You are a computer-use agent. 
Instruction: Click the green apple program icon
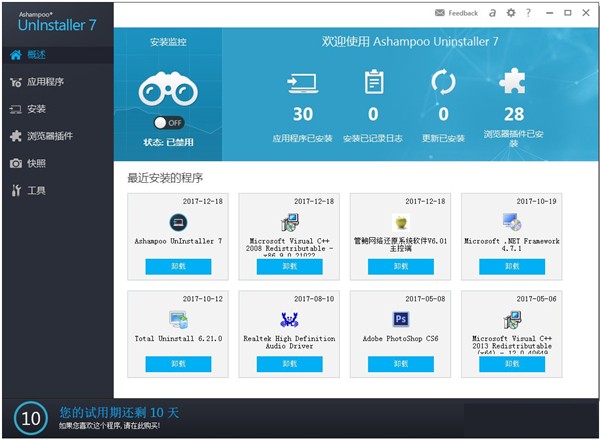pos(401,222)
